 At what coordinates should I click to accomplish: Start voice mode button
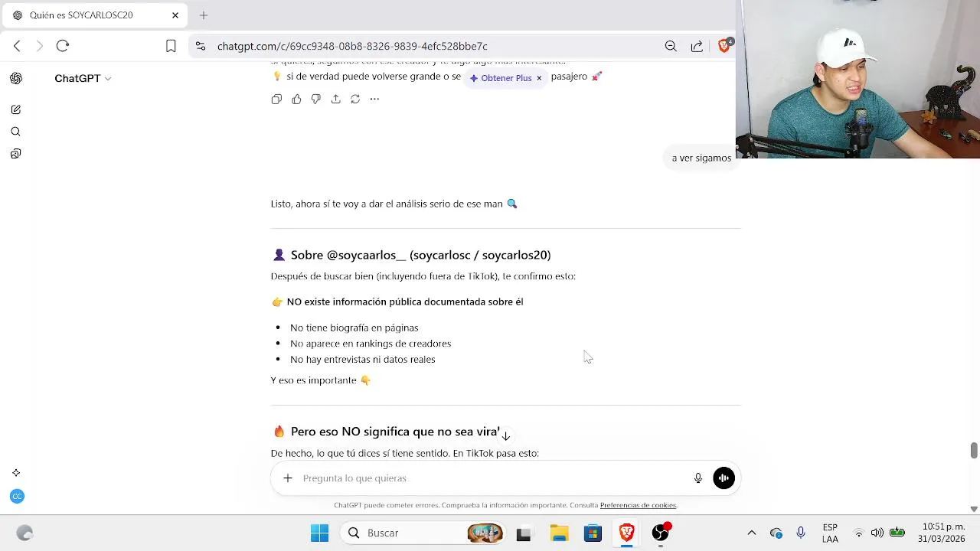tap(724, 478)
